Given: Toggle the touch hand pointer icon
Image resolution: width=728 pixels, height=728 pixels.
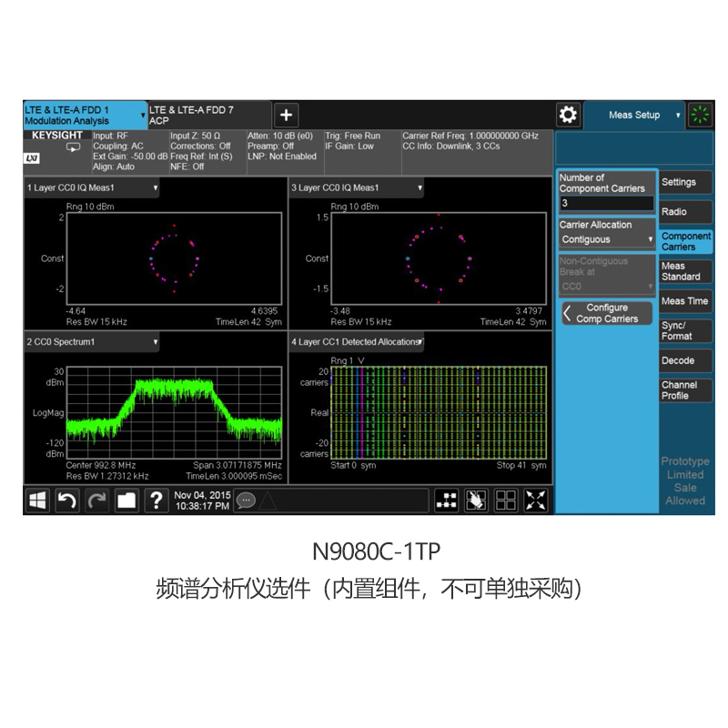Looking at the screenshot, I should [476, 500].
